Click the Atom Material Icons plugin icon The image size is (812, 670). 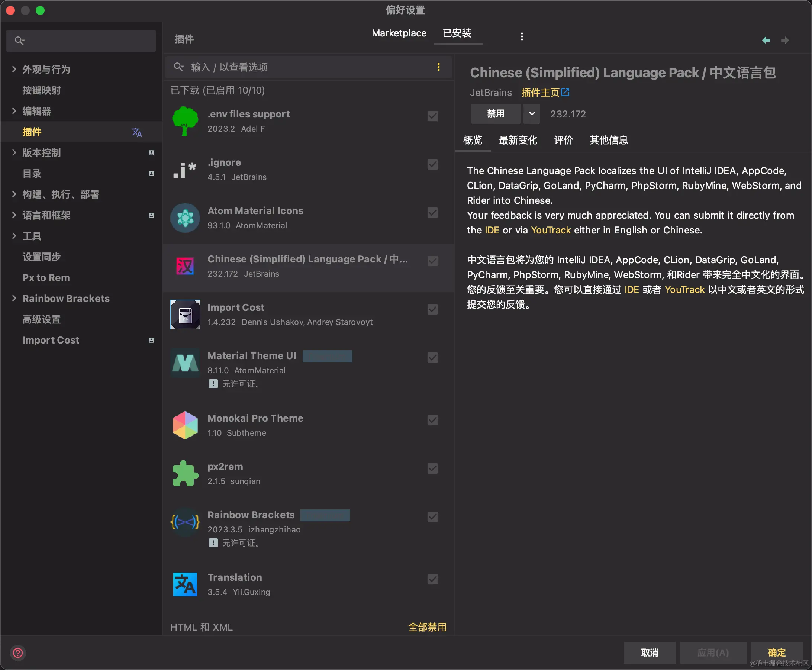point(185,218)
